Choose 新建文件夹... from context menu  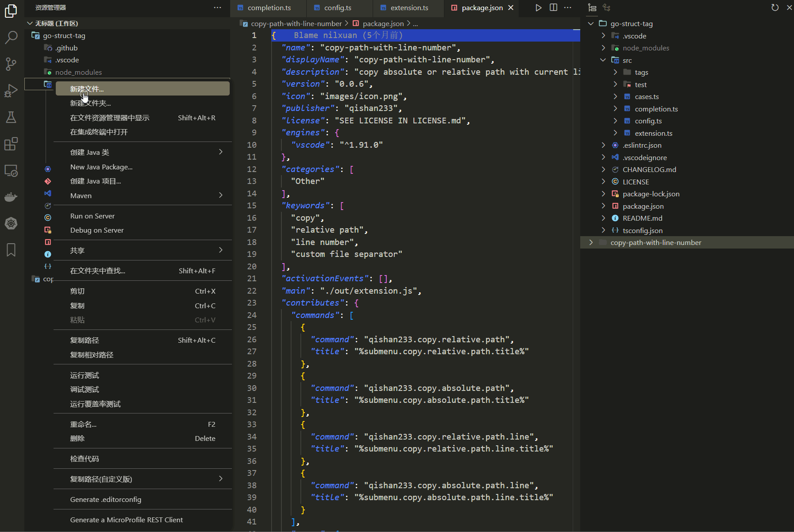[x=143, y=103]
